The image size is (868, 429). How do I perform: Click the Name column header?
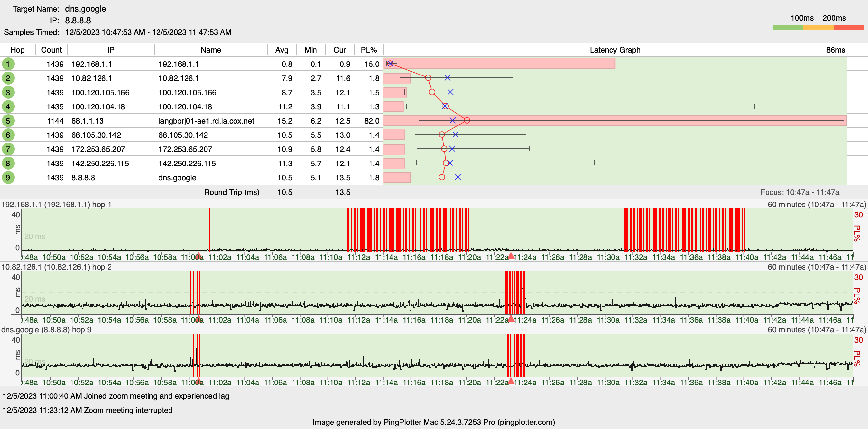click(x=211, y=50)
